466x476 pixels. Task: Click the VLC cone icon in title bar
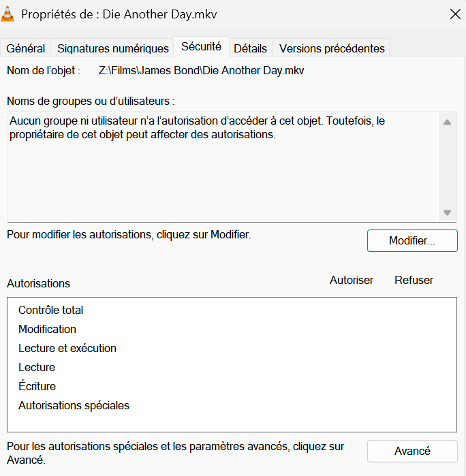pos(7,14)
